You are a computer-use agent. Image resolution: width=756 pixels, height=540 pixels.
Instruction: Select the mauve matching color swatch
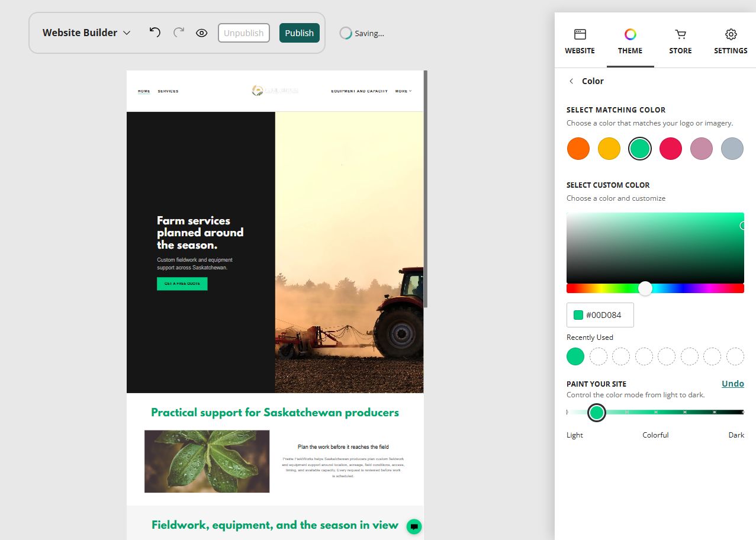point(702,149)
